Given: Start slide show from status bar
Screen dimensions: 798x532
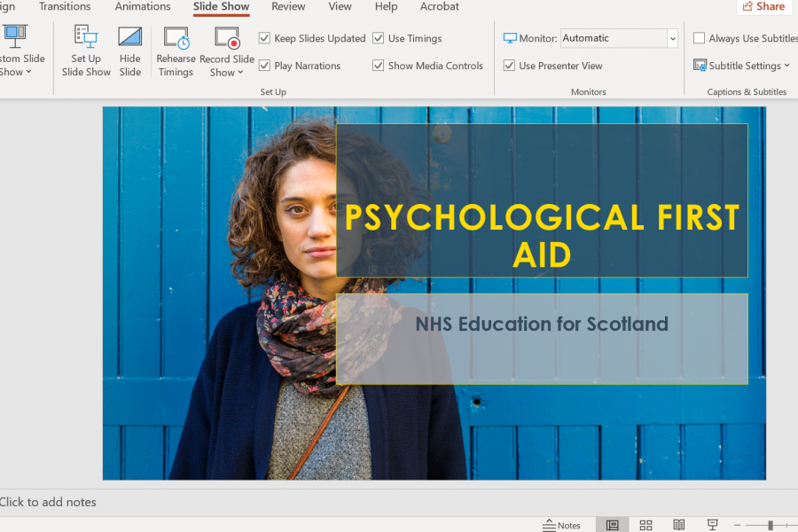Looking at the screenshot, I should [712, 525].
